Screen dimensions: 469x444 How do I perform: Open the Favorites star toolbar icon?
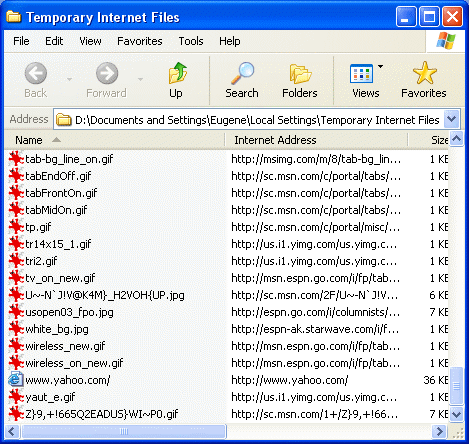424,73
